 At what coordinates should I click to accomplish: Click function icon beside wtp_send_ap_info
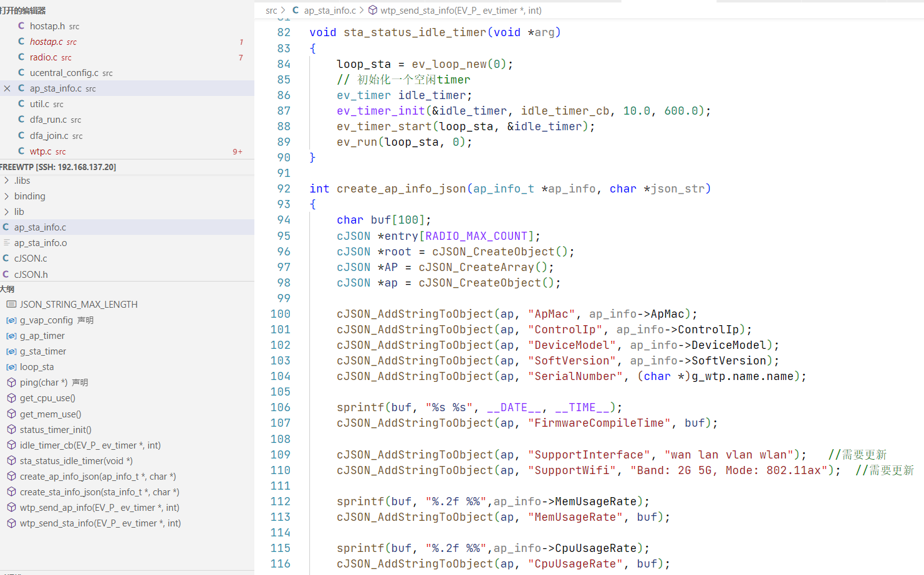pyautogui.click(x=11, y=508)
